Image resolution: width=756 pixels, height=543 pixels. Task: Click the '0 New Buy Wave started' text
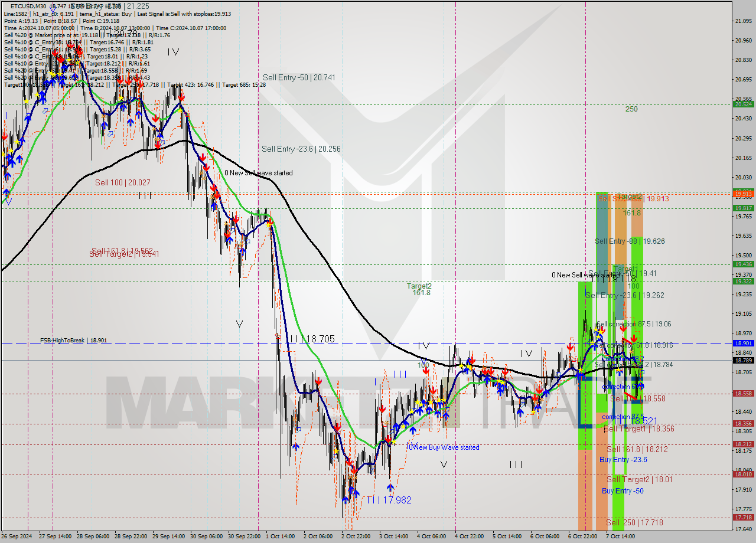(x=444, y=447)
